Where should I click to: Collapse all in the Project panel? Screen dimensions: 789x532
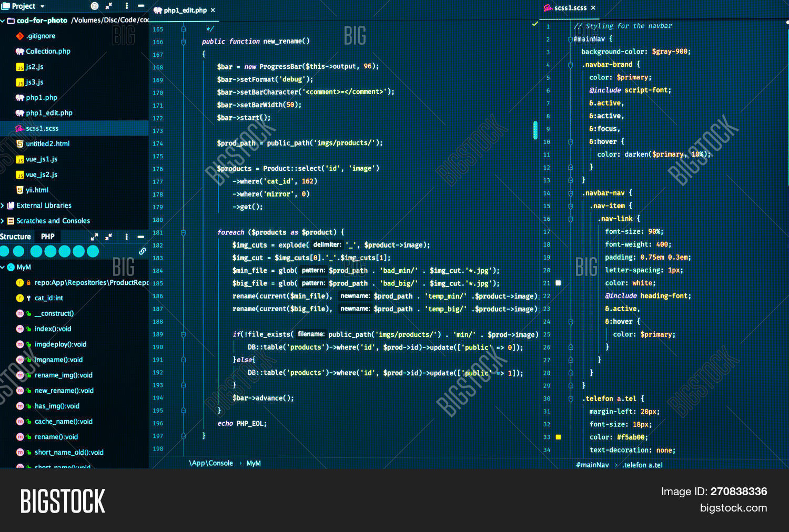109,6
